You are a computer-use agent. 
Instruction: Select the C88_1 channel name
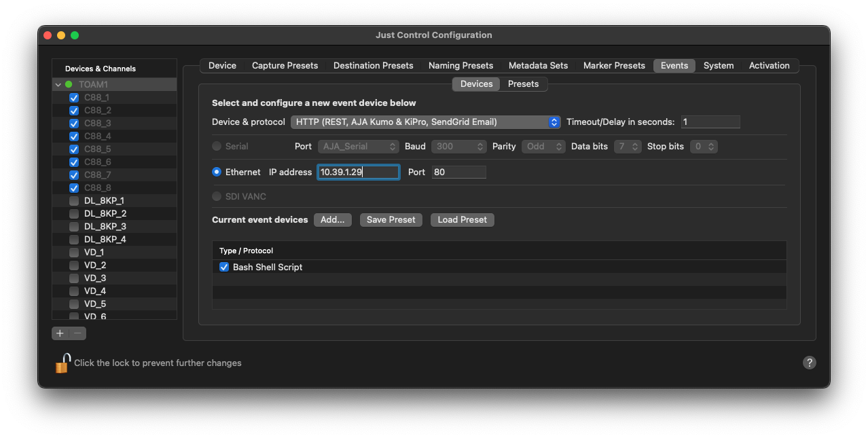pyautogui.click(x=98, y=98)
